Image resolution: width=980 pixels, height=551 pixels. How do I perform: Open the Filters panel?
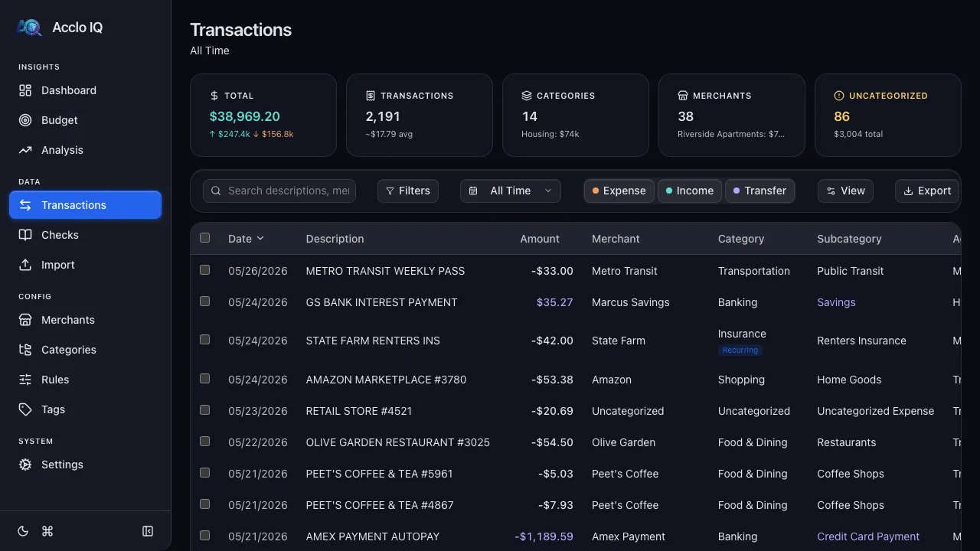click(408, 191)
